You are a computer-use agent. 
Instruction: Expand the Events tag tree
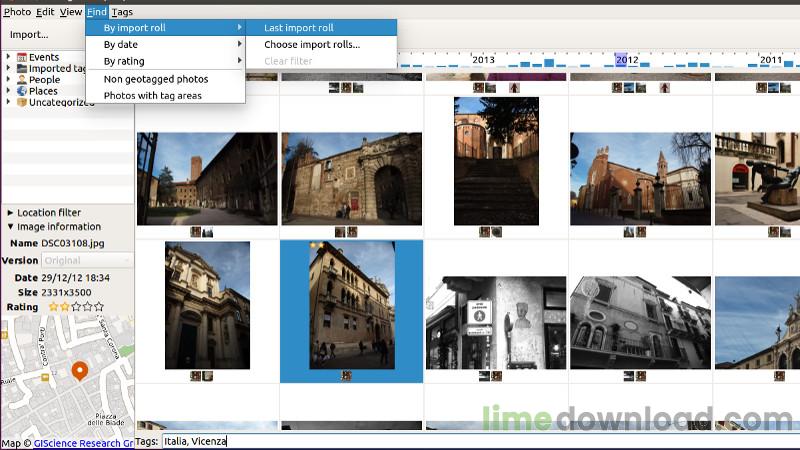[x=8, y=58]
